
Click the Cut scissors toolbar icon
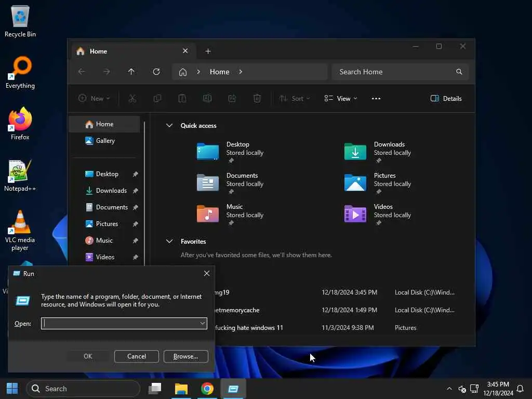[x=132, y=98]
